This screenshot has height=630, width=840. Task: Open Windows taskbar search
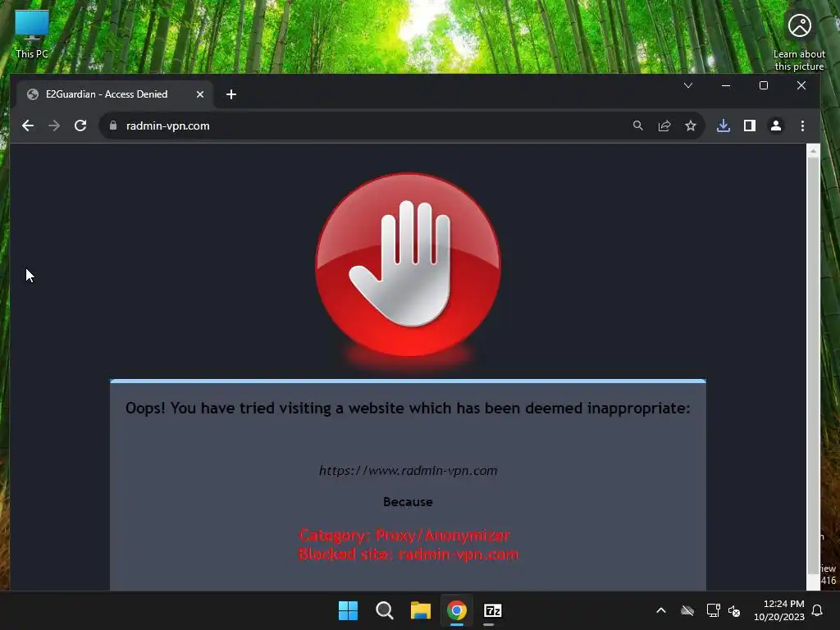pos(384,610)
